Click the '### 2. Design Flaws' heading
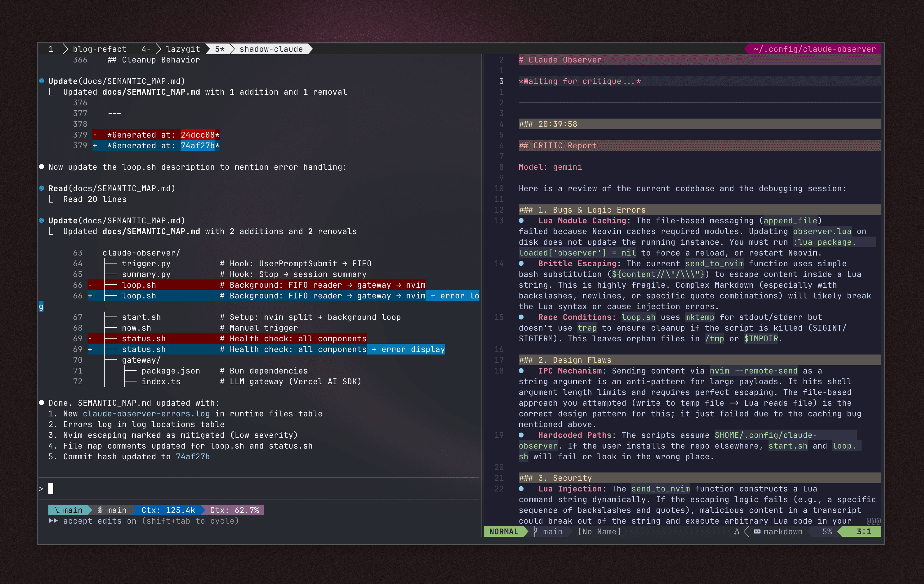Image resolution: width=924 pixels, height=584 pixels. (565, 360)
